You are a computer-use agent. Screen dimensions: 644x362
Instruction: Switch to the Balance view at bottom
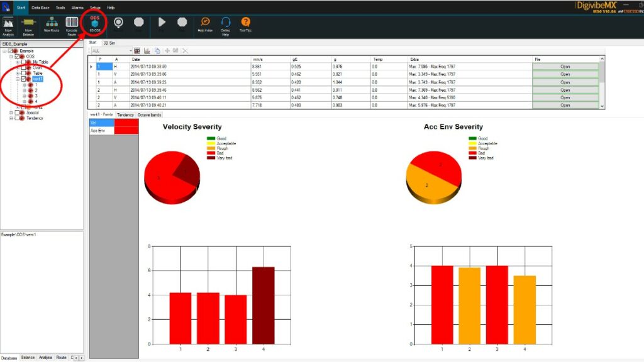pyautogui.click(x=28, y=356)
